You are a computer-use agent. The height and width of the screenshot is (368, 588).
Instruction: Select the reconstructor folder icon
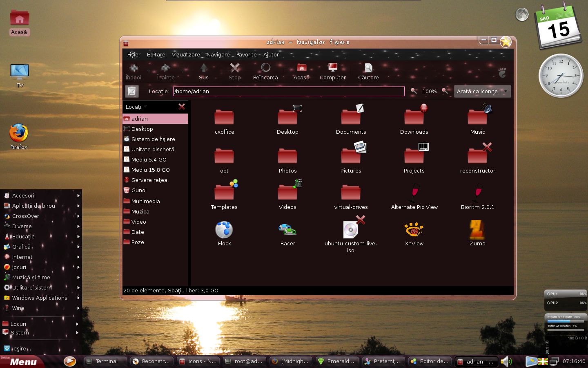point(479,153)
